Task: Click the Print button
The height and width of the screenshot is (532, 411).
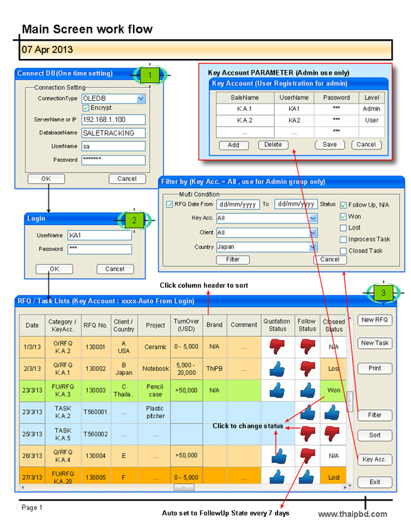Action: coord(375,368)
